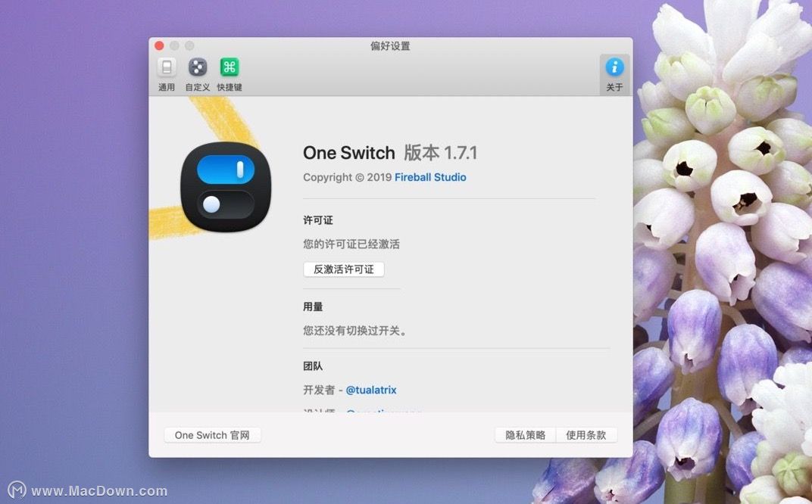The width and height of the screenshot is (812, 504).
Task: Open the 通用 general preferences tab
Action: (166, 75)
